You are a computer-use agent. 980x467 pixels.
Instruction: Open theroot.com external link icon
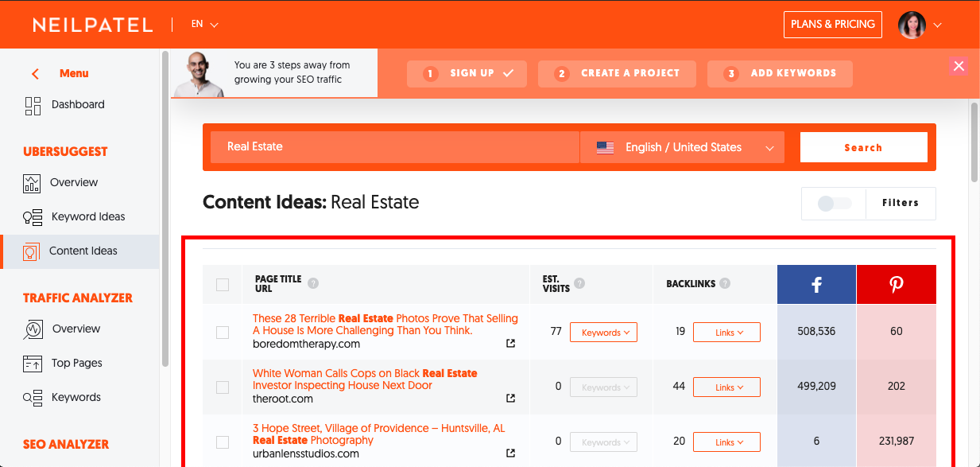[x=510, y=399]
